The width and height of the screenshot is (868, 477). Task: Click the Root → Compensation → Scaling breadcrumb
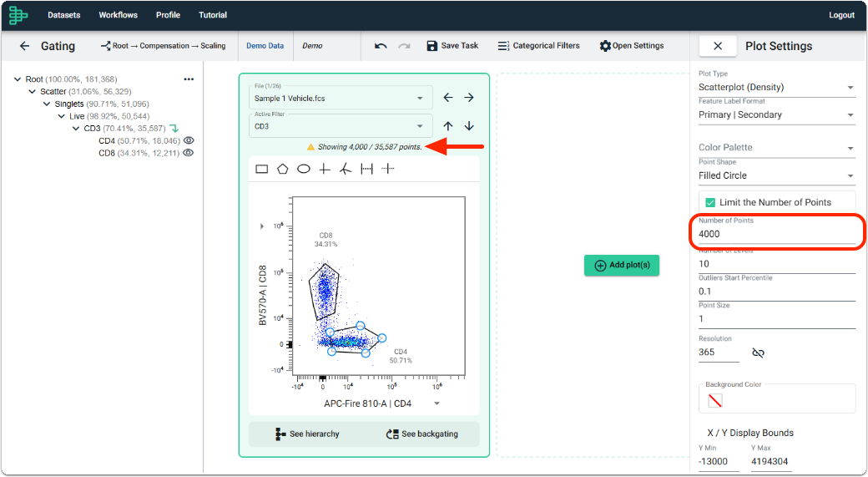point(164,46)
